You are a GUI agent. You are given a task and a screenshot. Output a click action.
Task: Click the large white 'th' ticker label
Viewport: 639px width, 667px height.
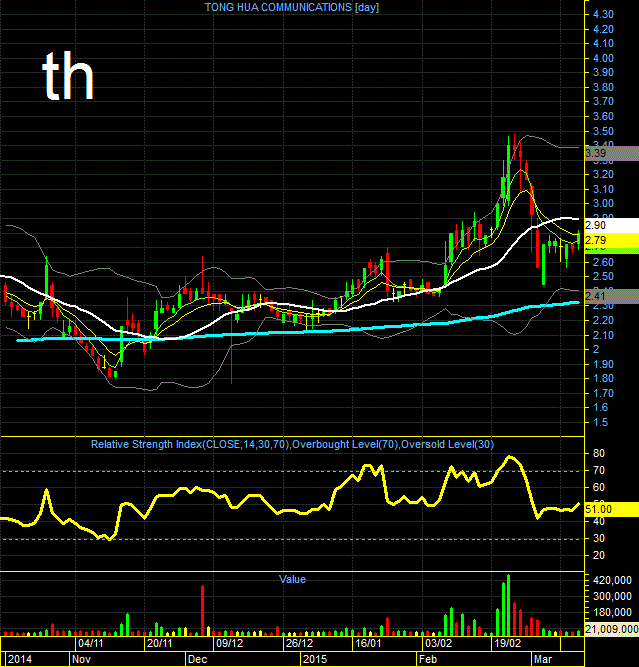(x=68, y=77)
